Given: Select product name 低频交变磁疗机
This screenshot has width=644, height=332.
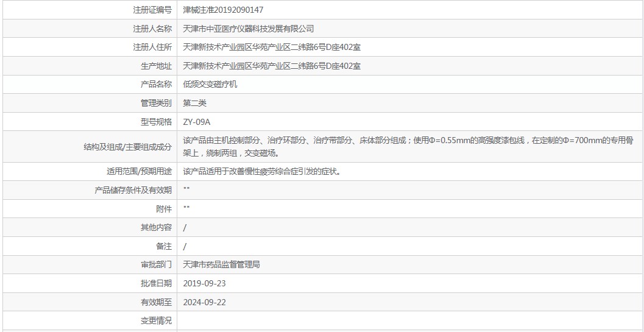Looking at the screenshot, I should coord(210,85).
